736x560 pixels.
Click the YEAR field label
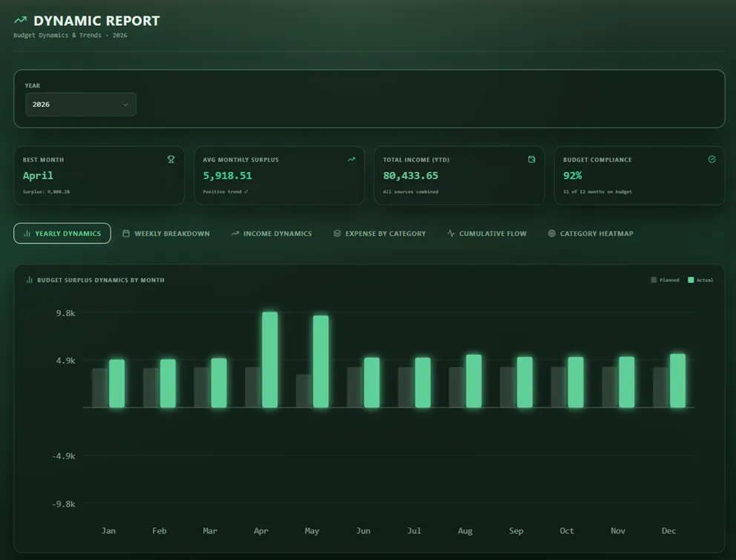[33, 85]
